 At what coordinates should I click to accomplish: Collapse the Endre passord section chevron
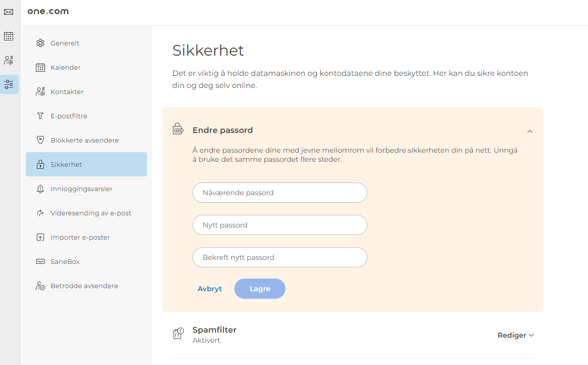529,131
